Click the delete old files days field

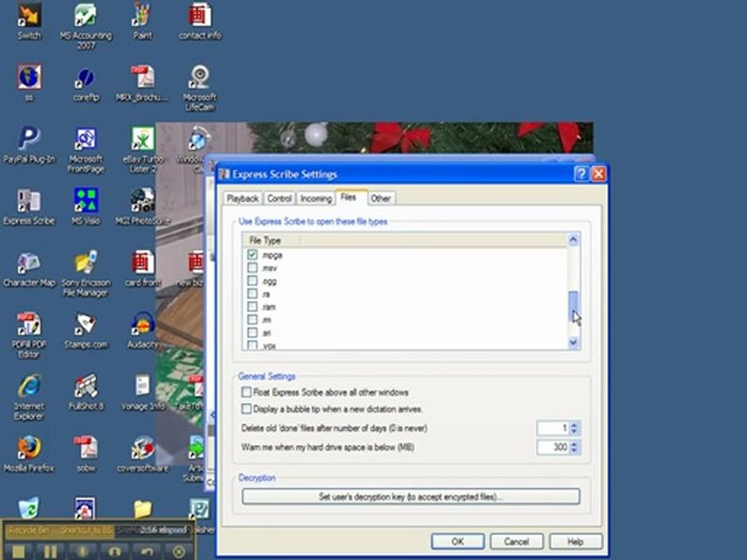(553, 428)
